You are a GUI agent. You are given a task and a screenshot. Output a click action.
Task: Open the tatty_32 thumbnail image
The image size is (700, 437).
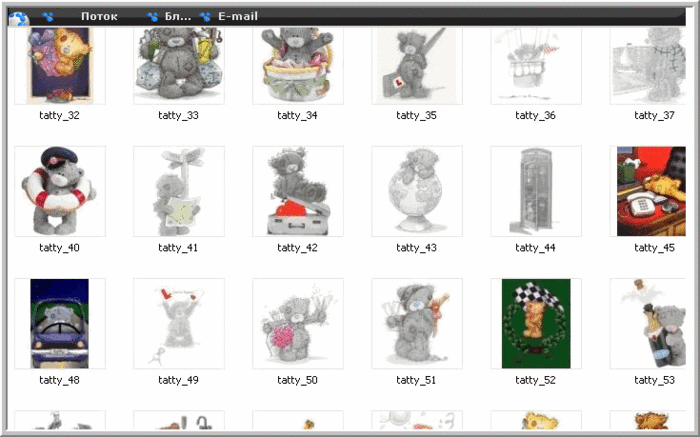(60, 66)
